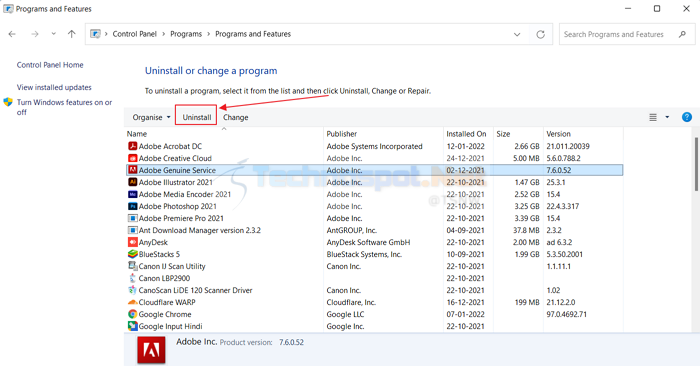Select the Adobe Photoshop 2021 entry
Image resolution: width=700 pixels, height=366 pixels.
tap(374, 206)
